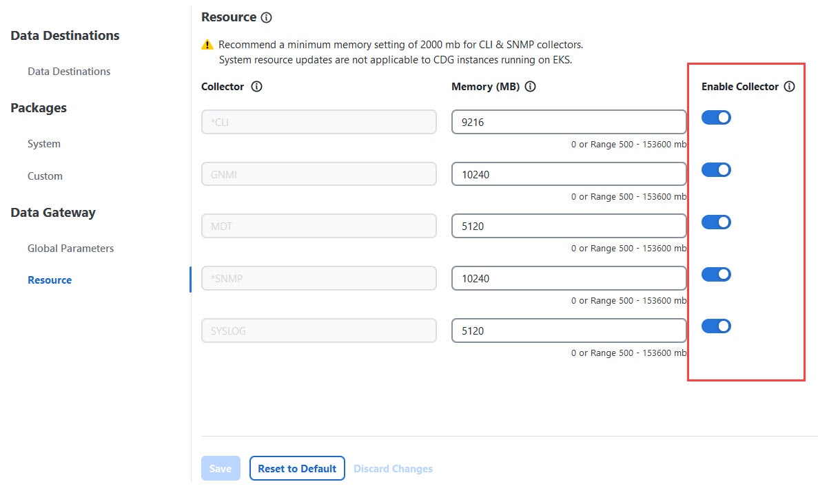Viewport: 818px width, 504px height.
Task: Click info icon beside Memory (MB) header
Action: (531, 87)
